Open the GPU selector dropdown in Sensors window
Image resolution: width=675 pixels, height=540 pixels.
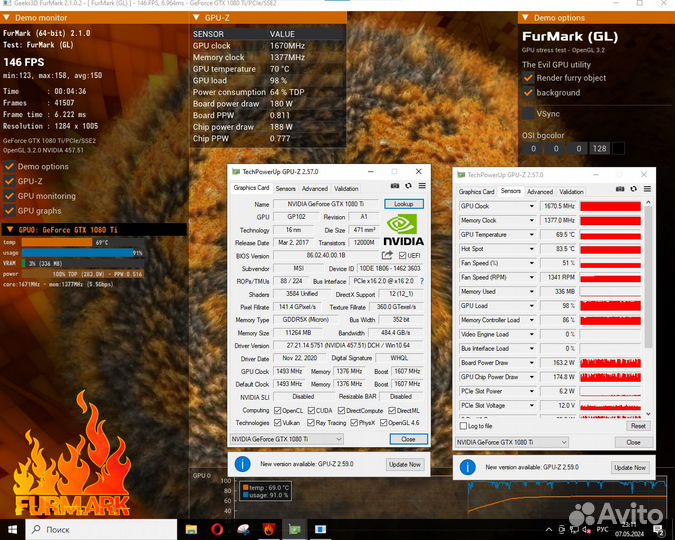pyautogui.click(x=512, y=442)
